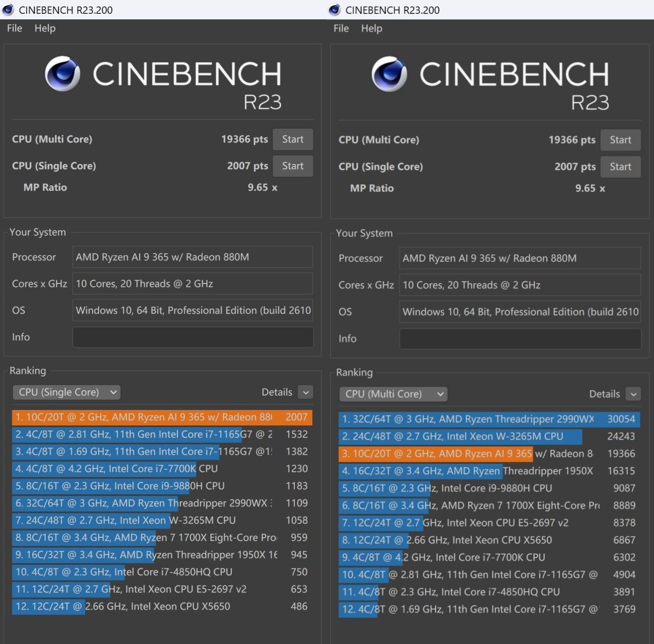Click the 9.65 x MP Ratio value, right window
Image resolution: width=654 pixels, height=644 pixels.
(x=590, y=188)
